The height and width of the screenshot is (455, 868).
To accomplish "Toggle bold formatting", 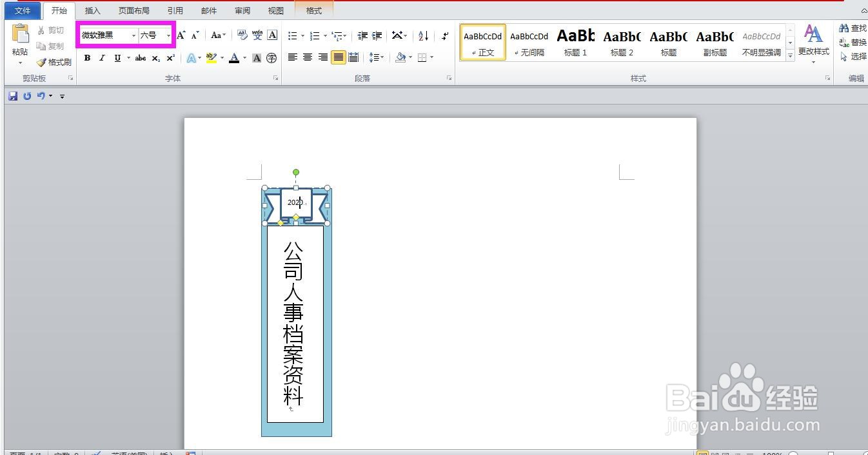I will [87, 57].
